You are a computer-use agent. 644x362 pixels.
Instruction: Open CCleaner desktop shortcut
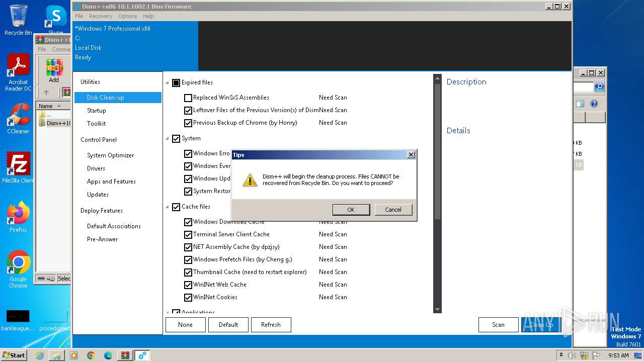click(18, 119)
